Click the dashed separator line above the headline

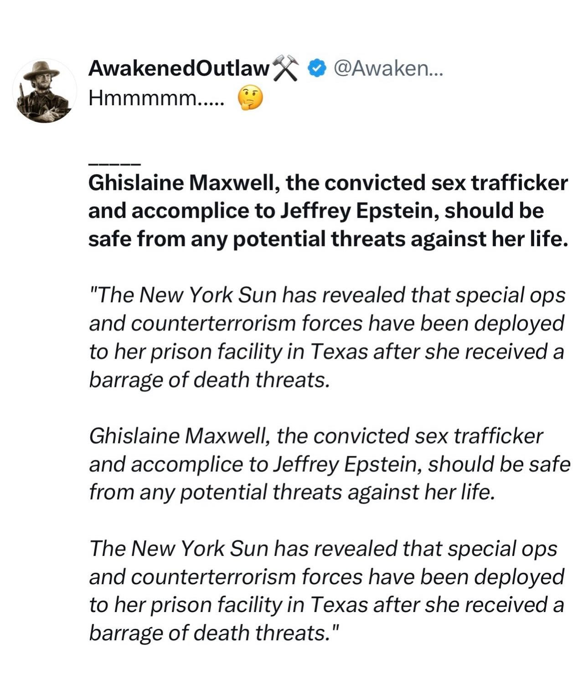(x=114, y=163)
